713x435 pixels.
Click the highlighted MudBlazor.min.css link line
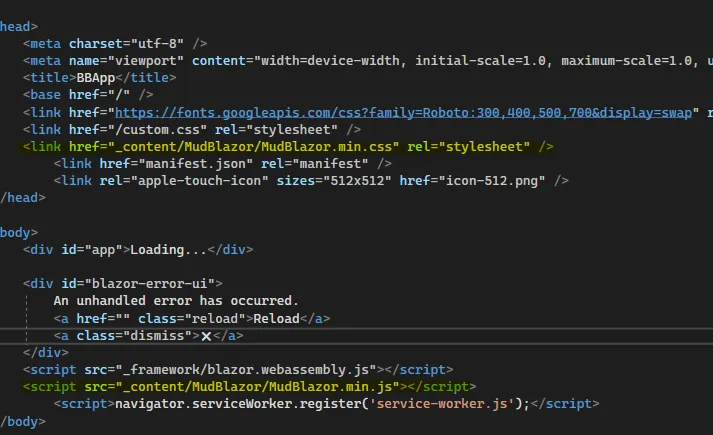click(x=288, y=147)
